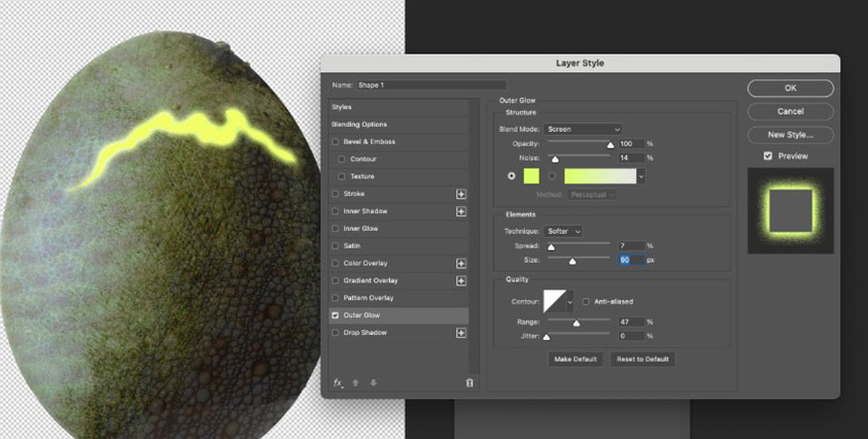Click the plus icon beside Drop Shadow
The image size is (868, 439).
click(x=461, y=333)
